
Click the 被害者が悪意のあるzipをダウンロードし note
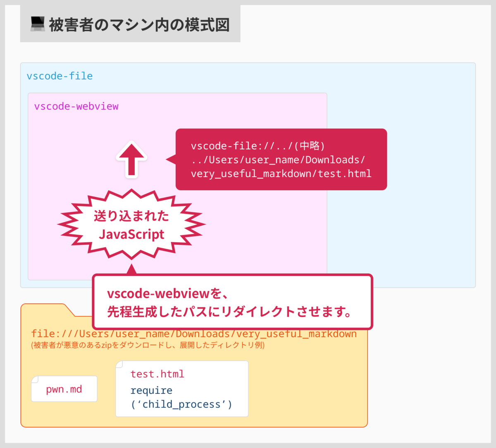(148, 345)
